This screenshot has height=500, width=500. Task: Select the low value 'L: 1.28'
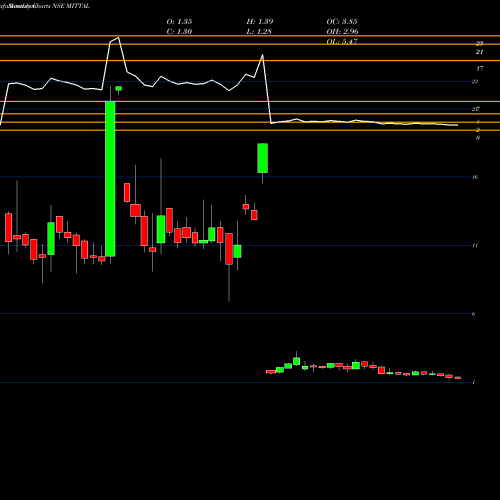[x=259, y=32]
